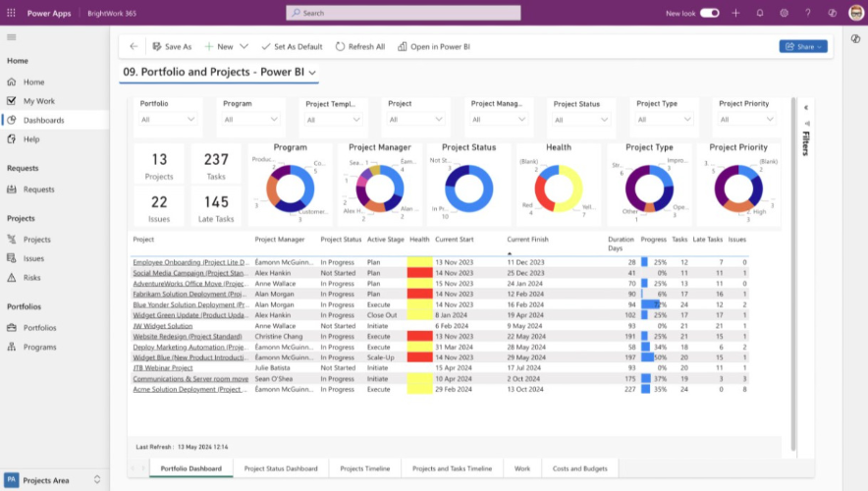Click the Blue Yonder 72% progress bar
The image size is (868, 491).
650,304
